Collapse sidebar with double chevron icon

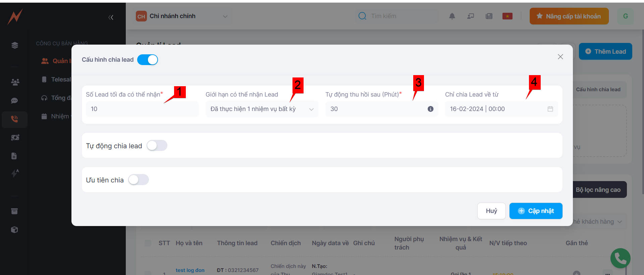(x=111, y=17)
